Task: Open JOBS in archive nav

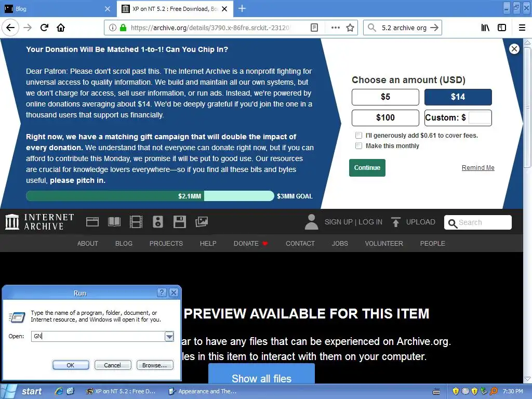Action: (x=340, y=244)
